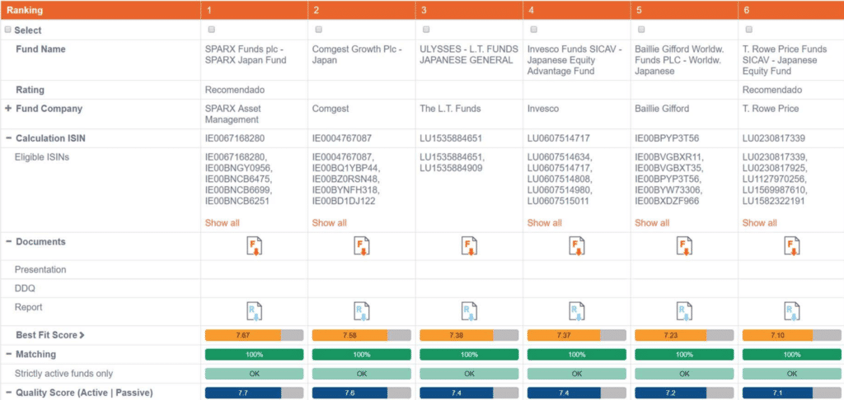
Task: Click the 7.58 Best Fit Score bar
Action: (362, 335)
